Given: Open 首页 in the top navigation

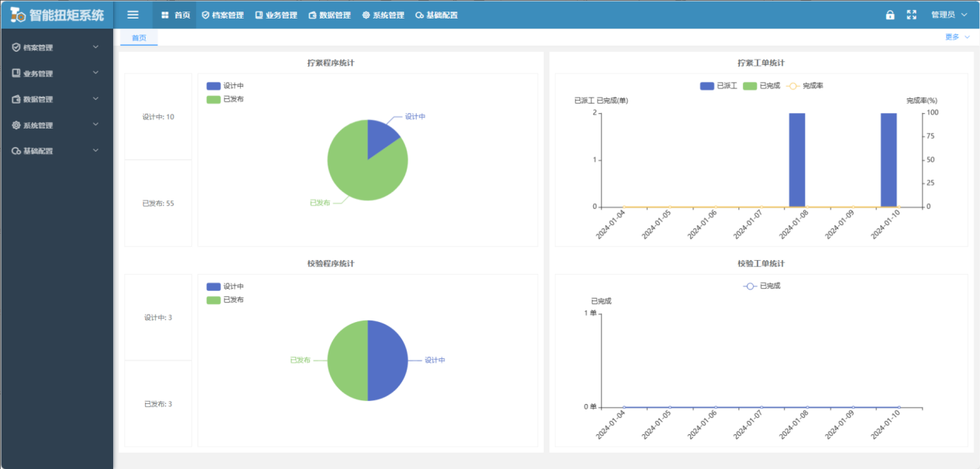Looking at the screenshot, I should [176, 15].
